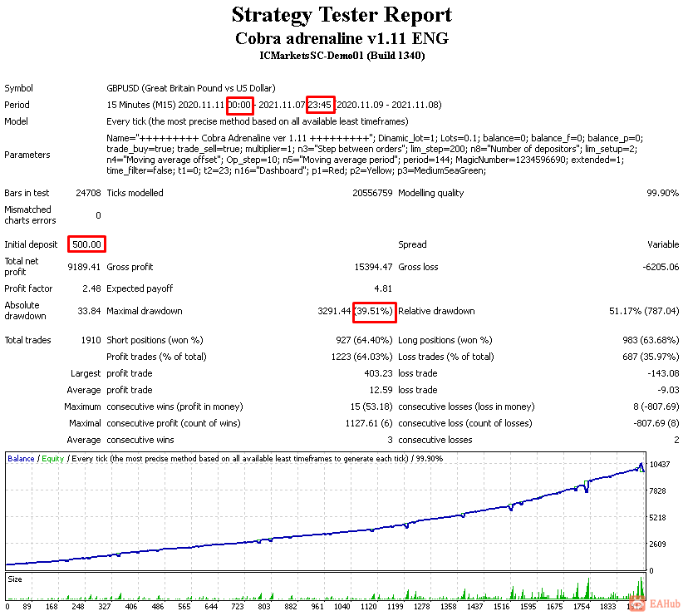The height and width of the screenshot is (616, 688).
Task: Click the bars in test value '24708'
Action: point(88,193)
